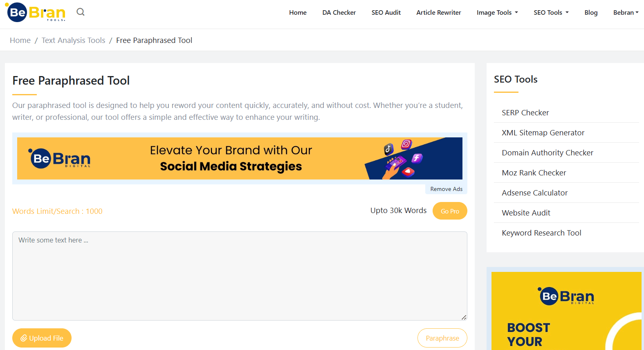This screenshot has width=644, height=350.
Task: Open Moz Rank Checker link
Action: [x=534, y=173]
